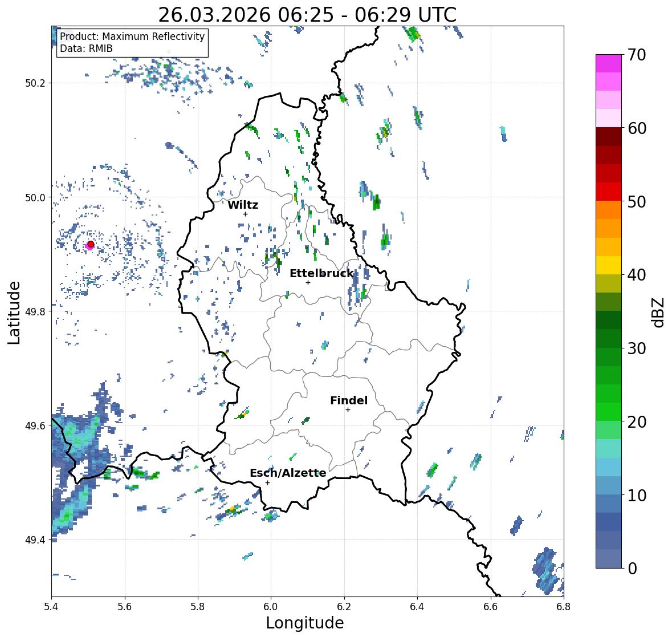This screenshot has width=672, height=637.
Task: Click the colorbar tick label 60
Action: 637,128
